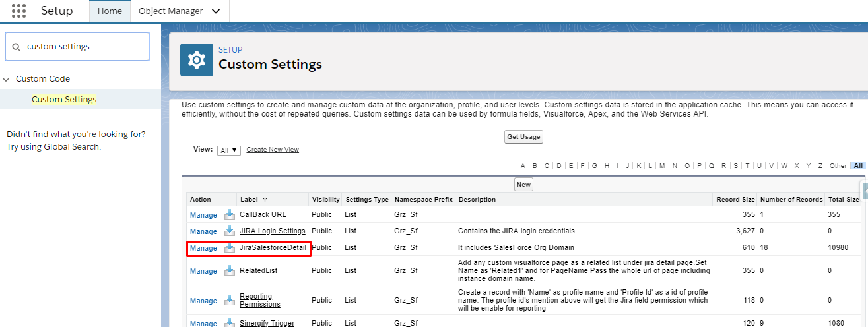Click the download icon for JiraSalesforceDetail

(x=230, y=248)
